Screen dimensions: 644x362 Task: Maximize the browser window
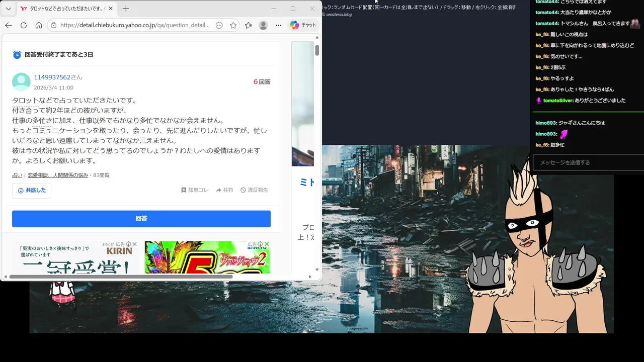[x=293, y=9]
